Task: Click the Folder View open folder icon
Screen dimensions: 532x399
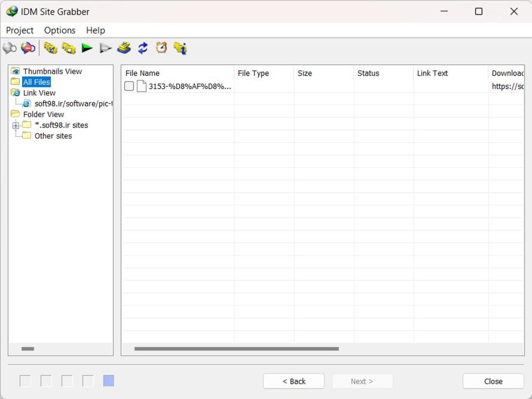Action: click(15, 114)
